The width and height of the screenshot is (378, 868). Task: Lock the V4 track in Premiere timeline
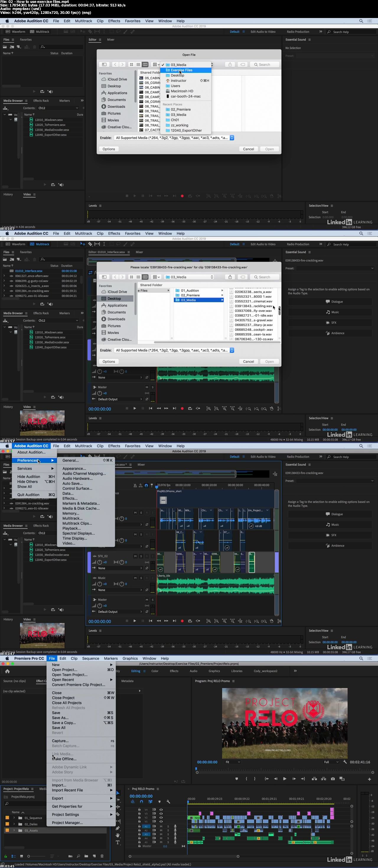[139, 809]
